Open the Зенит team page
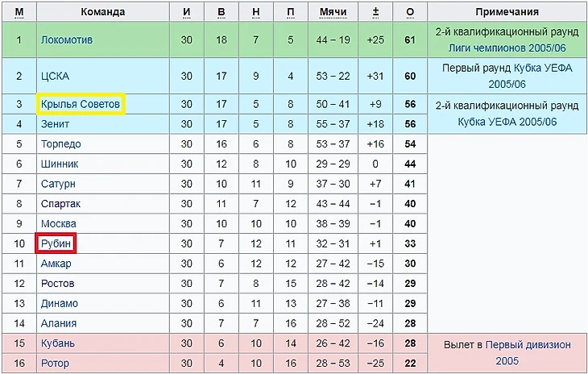The width and height of the screenshot is (588, 374). 55,124
